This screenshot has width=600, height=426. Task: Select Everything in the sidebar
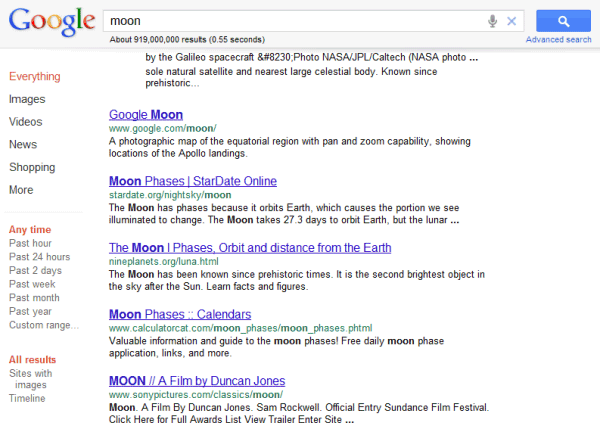click(x=35, y=77)
